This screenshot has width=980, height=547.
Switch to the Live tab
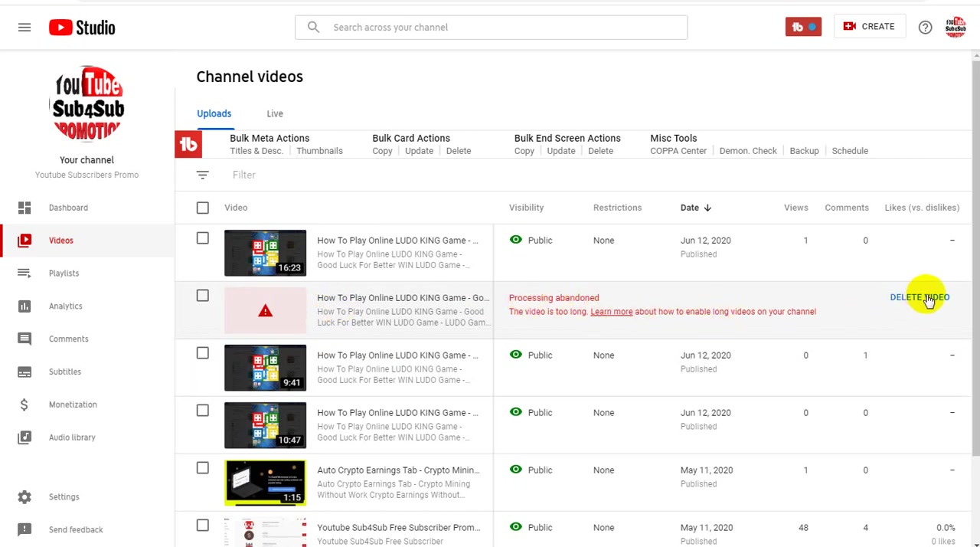[x=275, y=113]
